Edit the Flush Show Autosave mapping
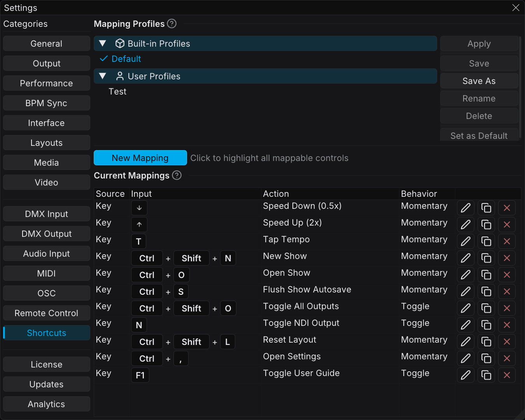The height and width of the screenshot is (420, 525). coord(465,292)
